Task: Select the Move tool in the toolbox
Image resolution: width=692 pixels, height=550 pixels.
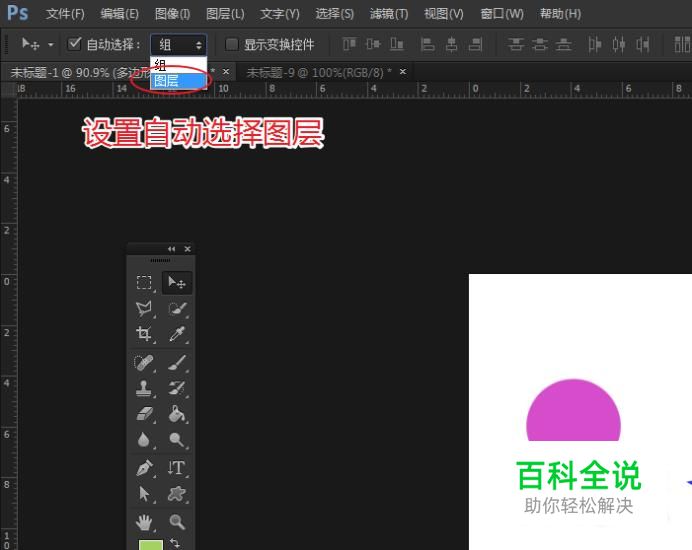Action: coord(177,283)
